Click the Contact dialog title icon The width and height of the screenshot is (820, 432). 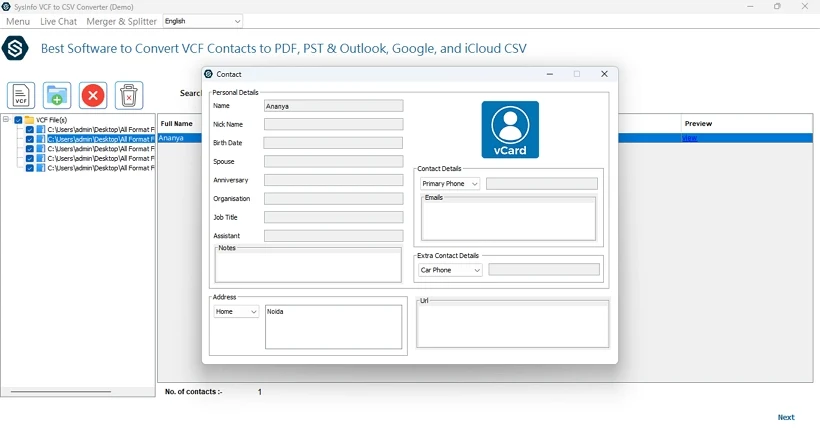[209, 74]
